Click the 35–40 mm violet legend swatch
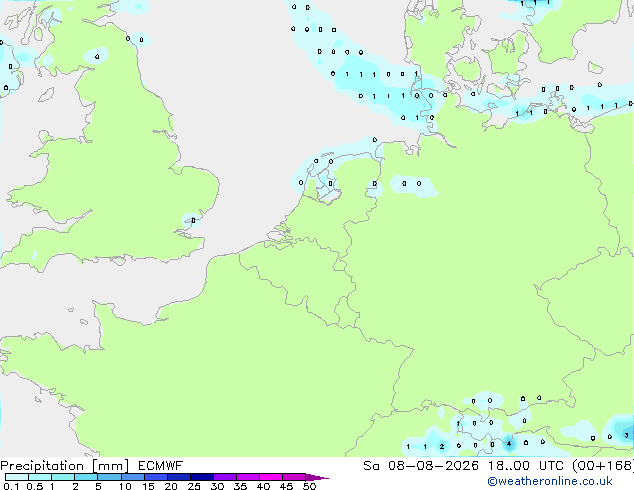Screen dimensions: 634x490 click(x=247, y=477)
